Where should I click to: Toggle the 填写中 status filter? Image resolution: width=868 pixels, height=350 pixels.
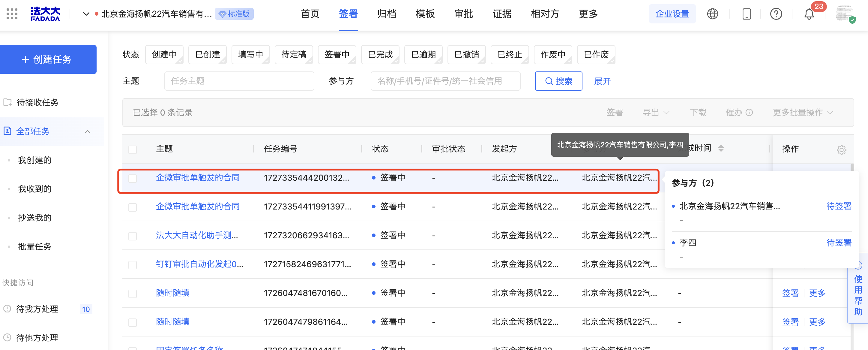pos(251,55)
